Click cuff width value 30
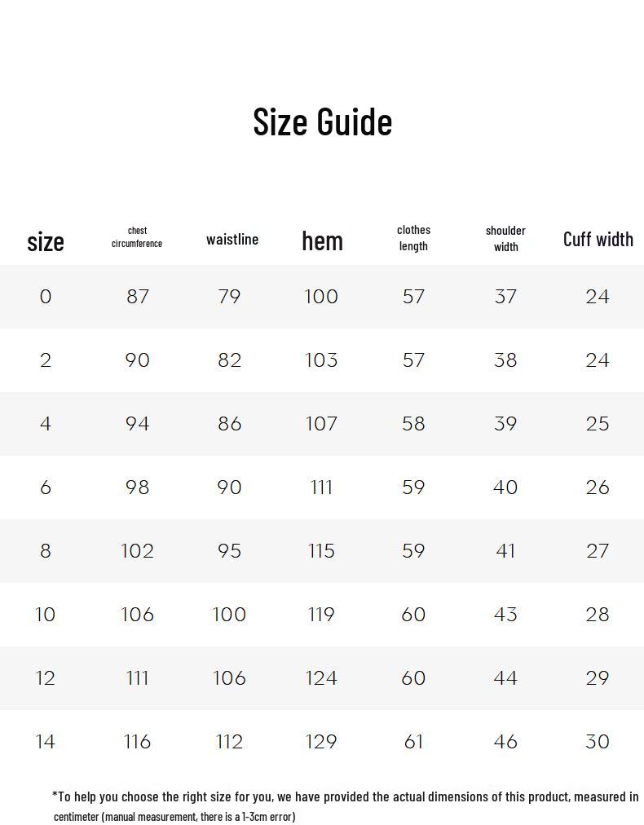The image size is (644, 825). point(598,742)
